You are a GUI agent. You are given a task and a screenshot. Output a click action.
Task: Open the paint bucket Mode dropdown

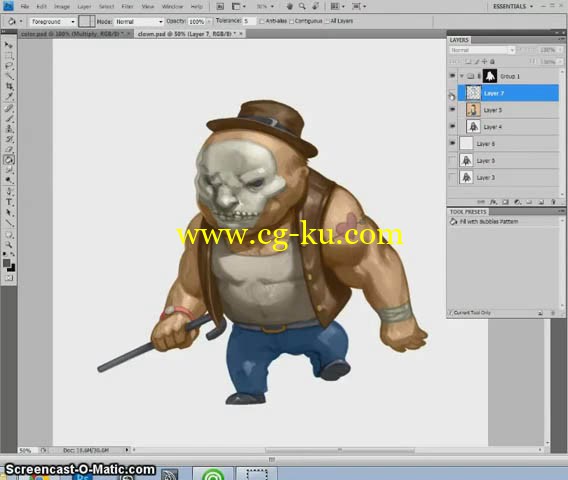[139, 22]
